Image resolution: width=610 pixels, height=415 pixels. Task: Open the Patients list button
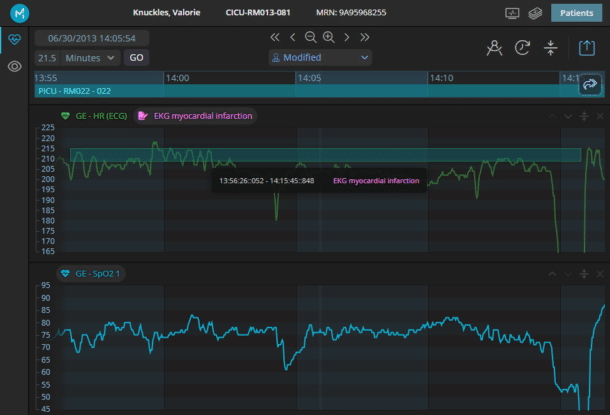576,13
